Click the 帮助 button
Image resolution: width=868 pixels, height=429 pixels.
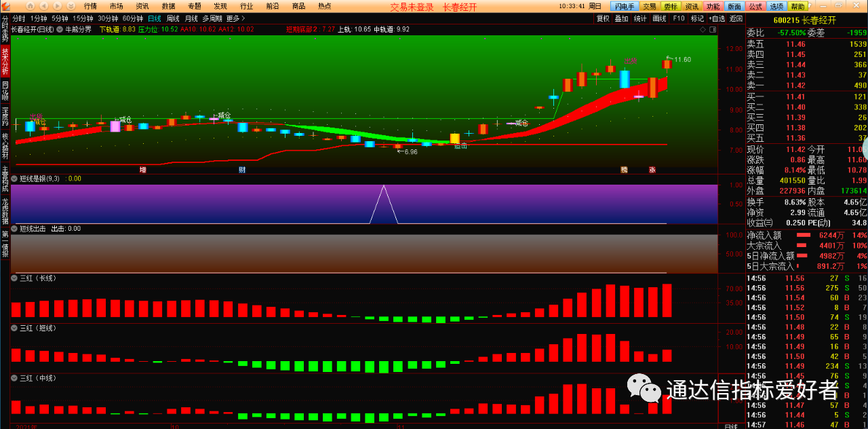tap(797, 6)
